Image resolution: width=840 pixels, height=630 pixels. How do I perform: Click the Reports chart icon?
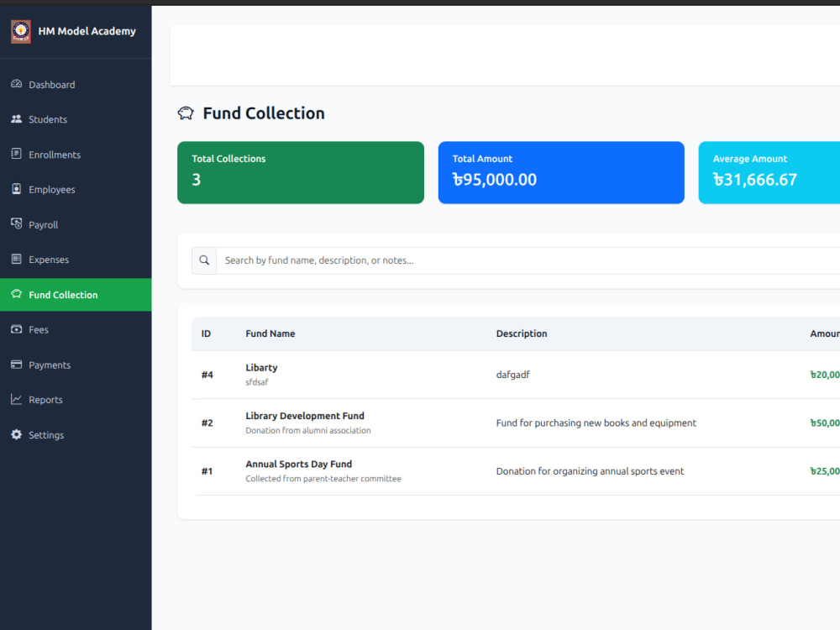point(17,399)
